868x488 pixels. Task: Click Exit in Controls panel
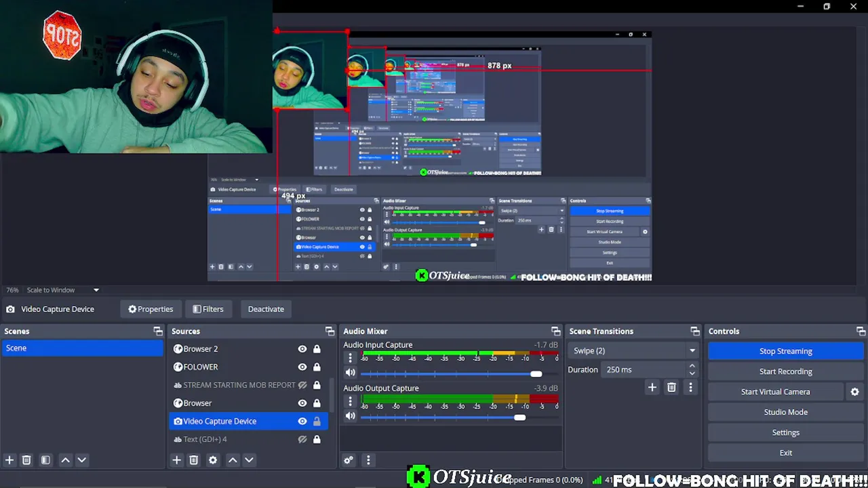785,453
